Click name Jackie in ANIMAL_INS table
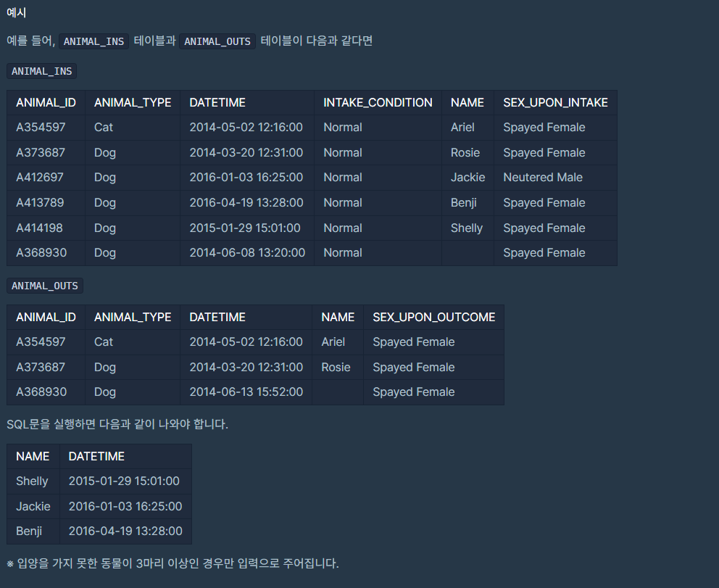Image resolution: width=719 pixels, height=588 pixels. (x=467, y=178)
